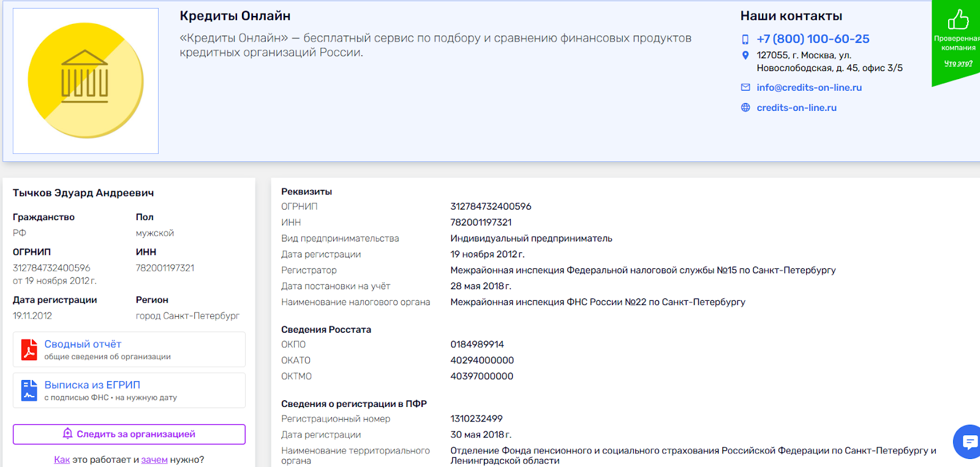This screenshot has height=467, width=980.
Task: Open the "Что это?" explanation link
Action: (x=958, y=63)
